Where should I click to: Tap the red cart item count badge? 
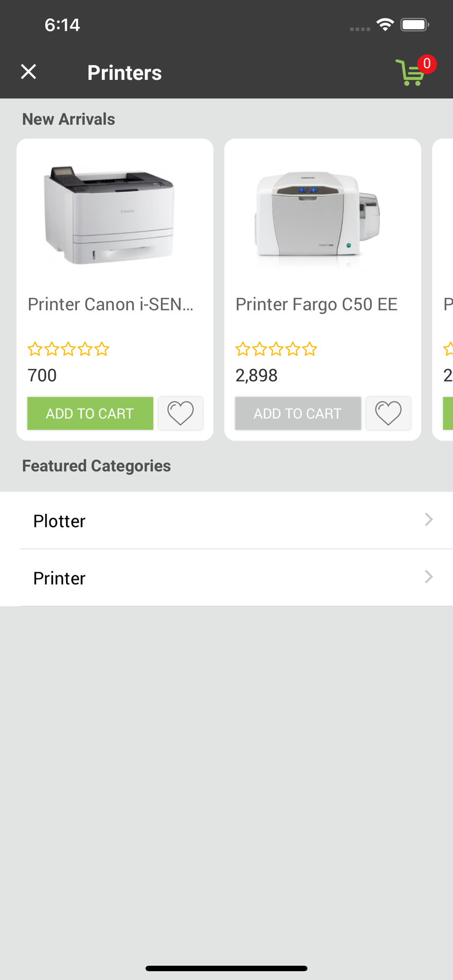[427, 64]
